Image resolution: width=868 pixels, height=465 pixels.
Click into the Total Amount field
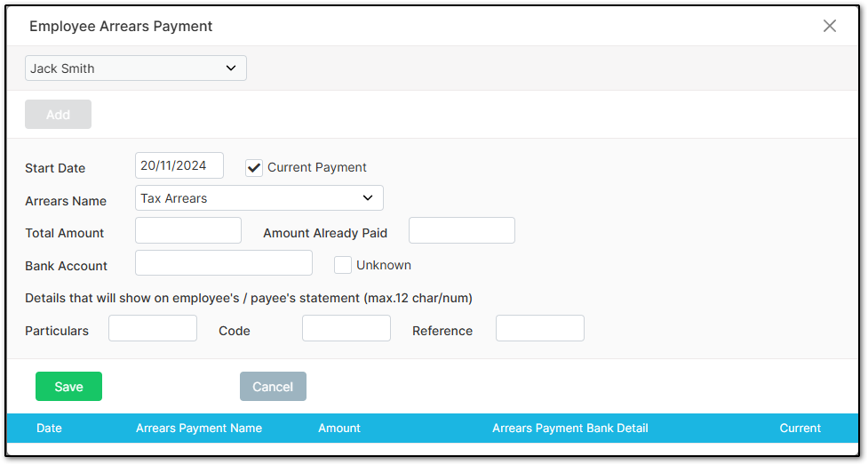point(188,230)
